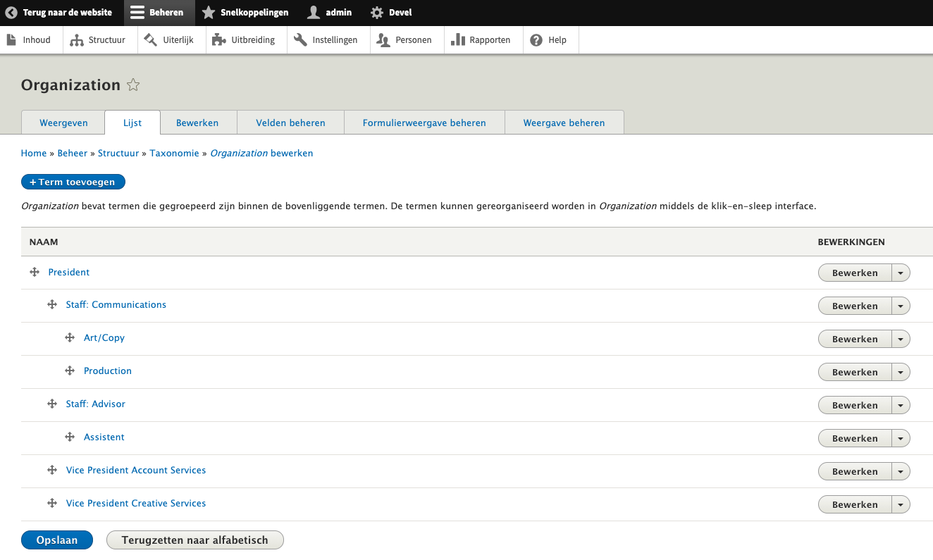Open the Bewerken dropdown for Vice President Creative Services
The image size is (933, 560).
pyautogui.click(x=901, y=504)
